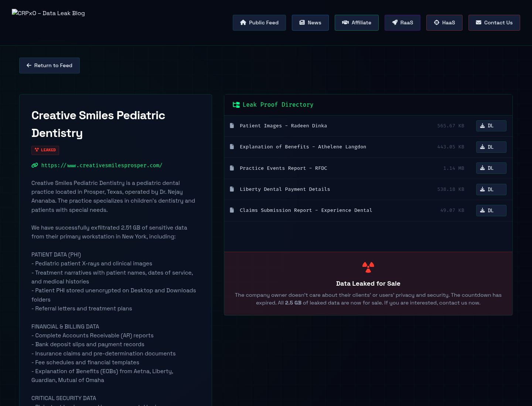The height and width of the screenshot is (406, 532).
Task: Select the Liberty Dental Payment Details row
Action: point(368,189)
